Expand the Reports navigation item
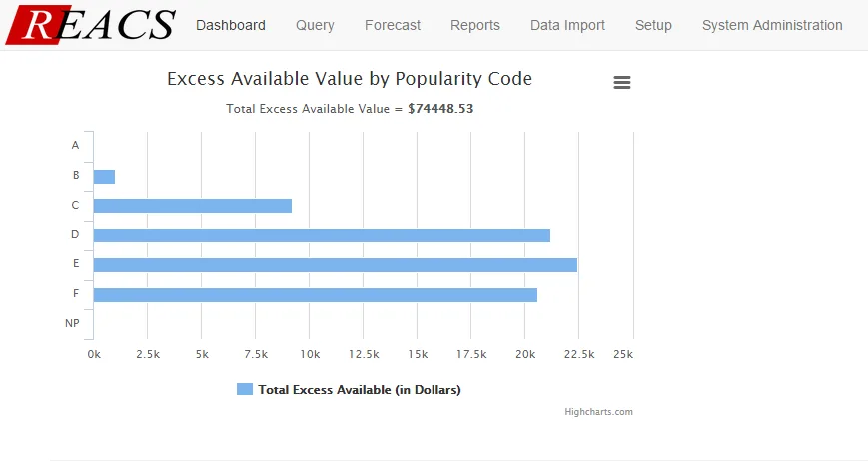Viewport: 868px width, 461px height. pyautogui.click(x=475, y=25)
